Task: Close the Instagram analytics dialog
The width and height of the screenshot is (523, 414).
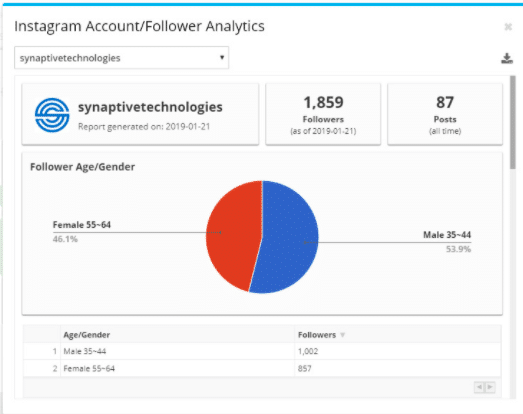Action: click(x=508, y=27)
